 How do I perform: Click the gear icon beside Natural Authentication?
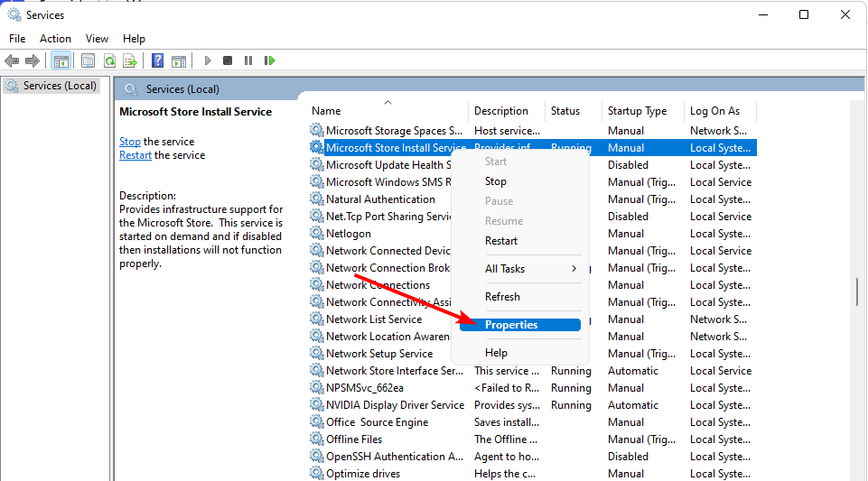[x=317, y=199]
